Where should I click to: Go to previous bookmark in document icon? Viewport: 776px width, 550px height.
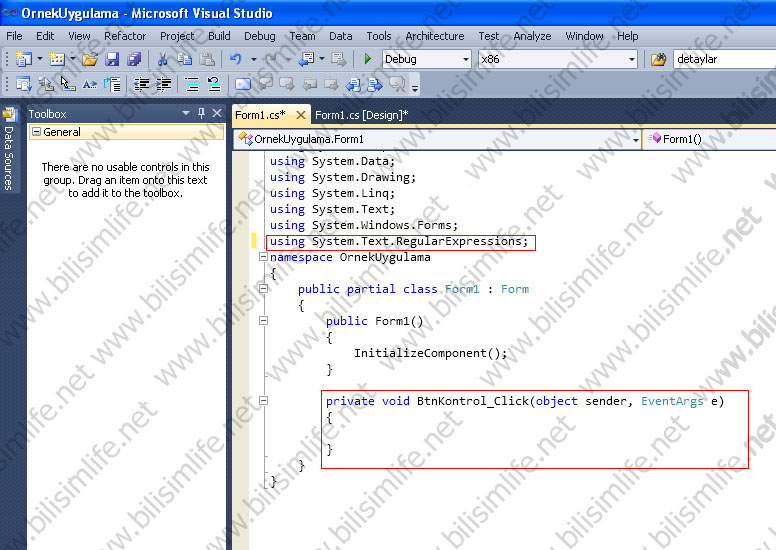[x=353, y=85]
